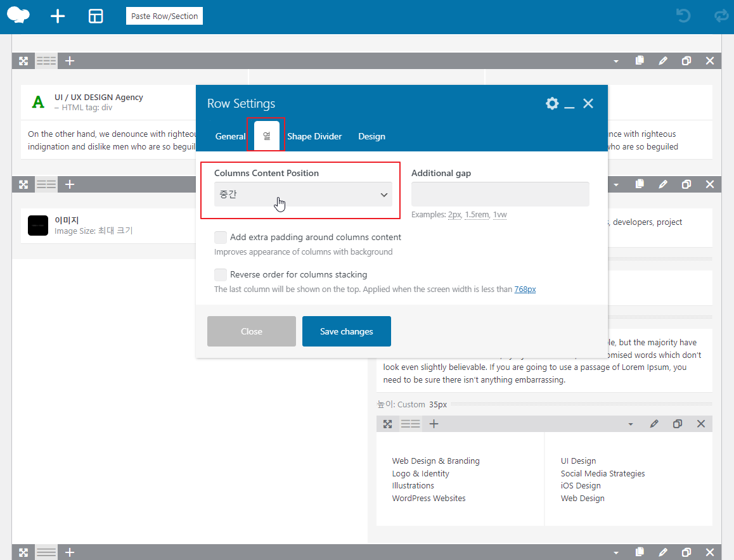Add column plus icon in first row
734x560 pixels.
pos(70,61)
